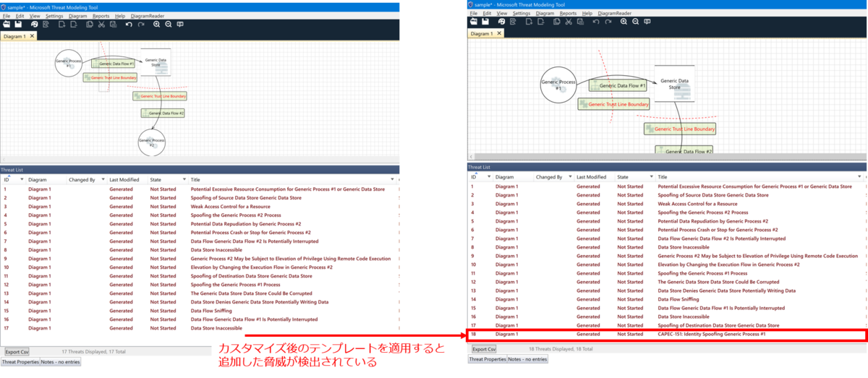Image resolution: width=868 pixels, height=378 pixels.
Task: Sort by Title column header in right window
Action: 664,177
